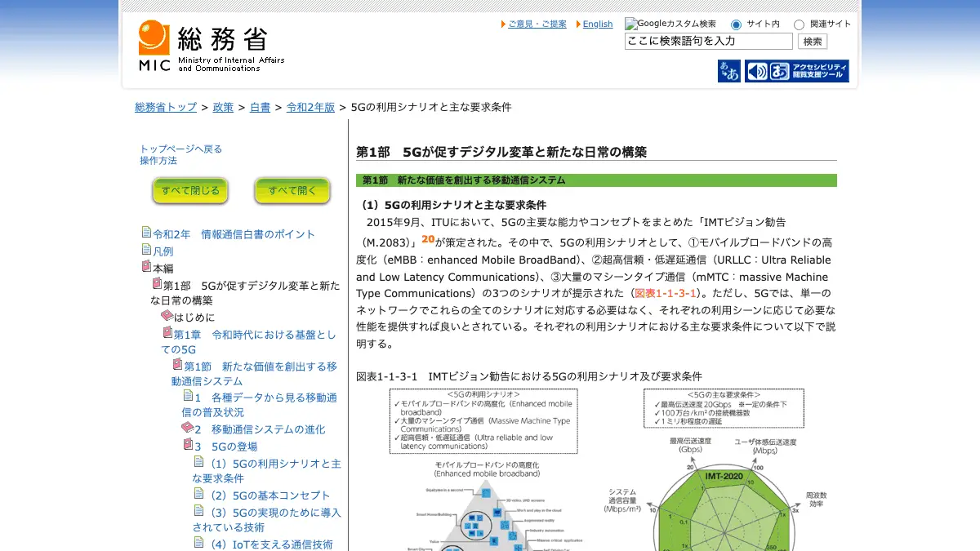
Task: Go to 政策 breadcrumb link
Action: coord(223,107)
